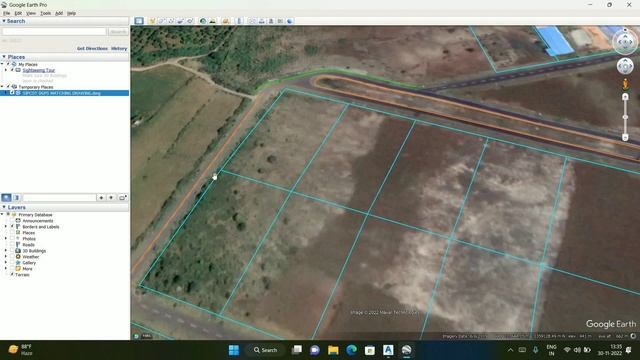Open the Help menu
Image resolution: width=640 pixels, height=360 pixels.
click(x=71, y=13)
